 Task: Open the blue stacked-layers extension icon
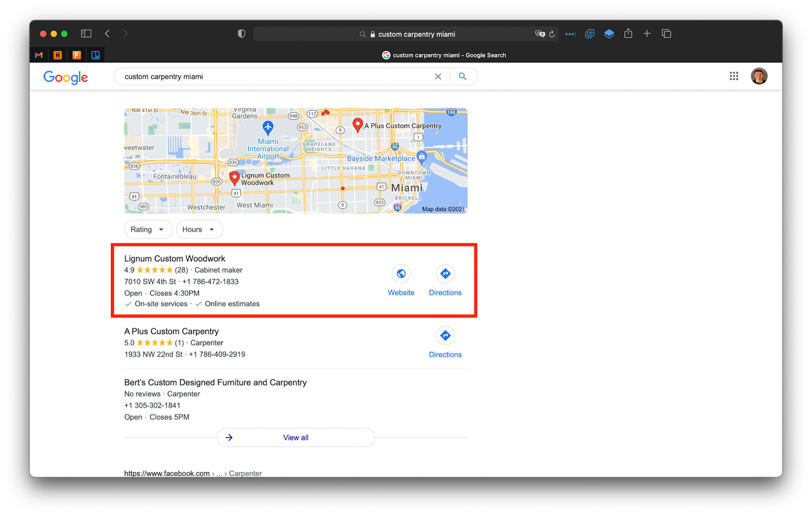click(609, 34)
